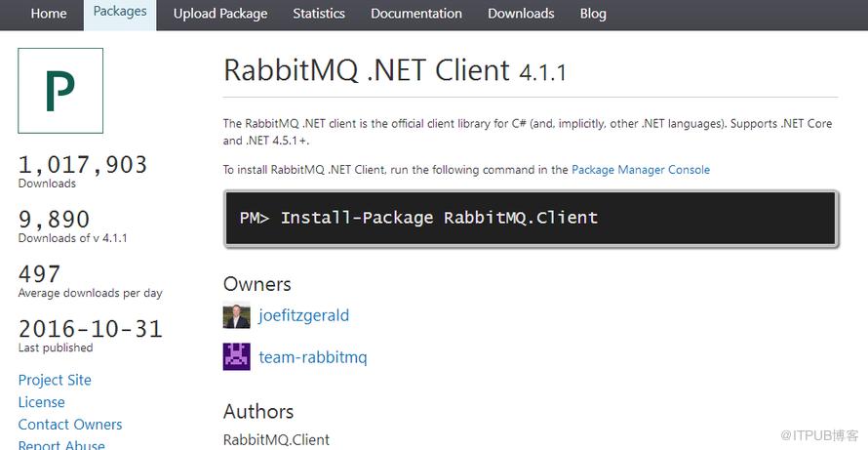
Task: Open Documentation in the top navigation
Action: 416,14
